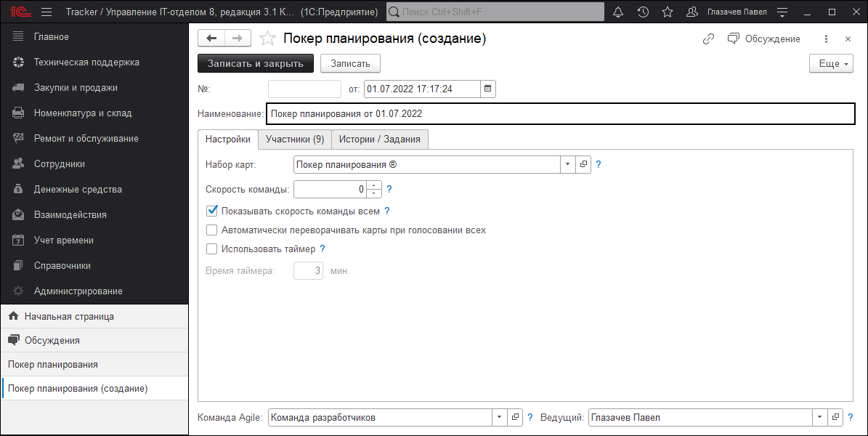Image resolution: width=868 pixels, height=436 pixels.
Task: Switch to the Участники (9) tab
Action: pos(294,139)
